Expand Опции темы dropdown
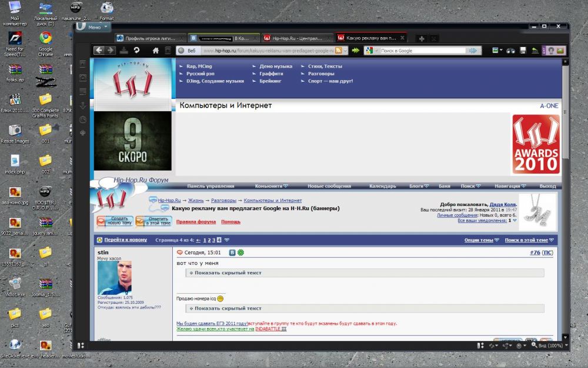The width and height of the screenshot is (588, 368). 482,240
